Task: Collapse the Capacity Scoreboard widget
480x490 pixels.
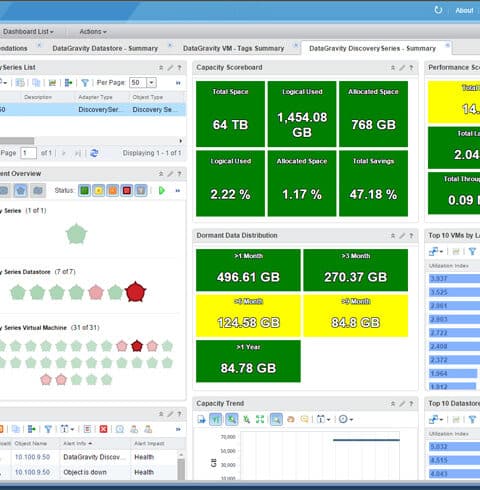Action: pos(393,68)
